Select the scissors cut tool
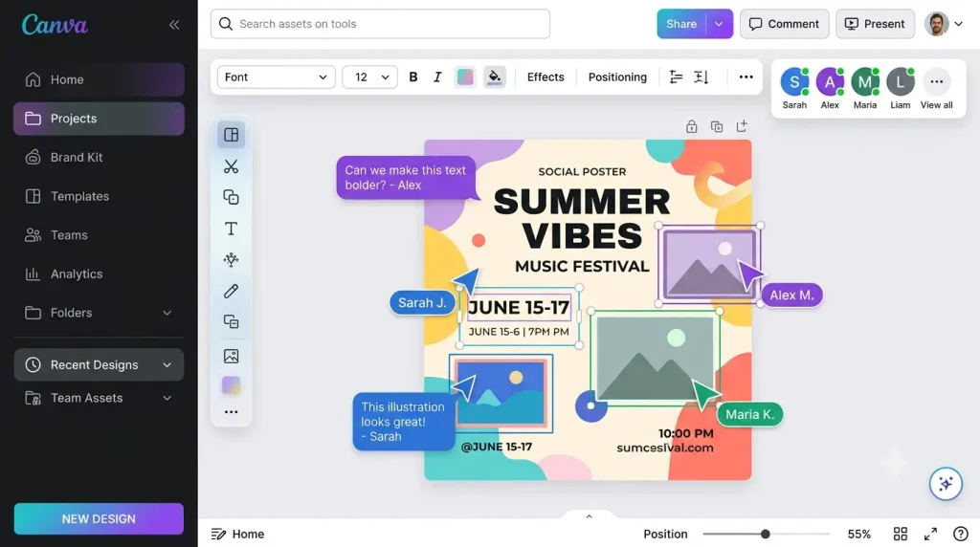Viewport: 980px width, 547px height. (x=232, y=166)
